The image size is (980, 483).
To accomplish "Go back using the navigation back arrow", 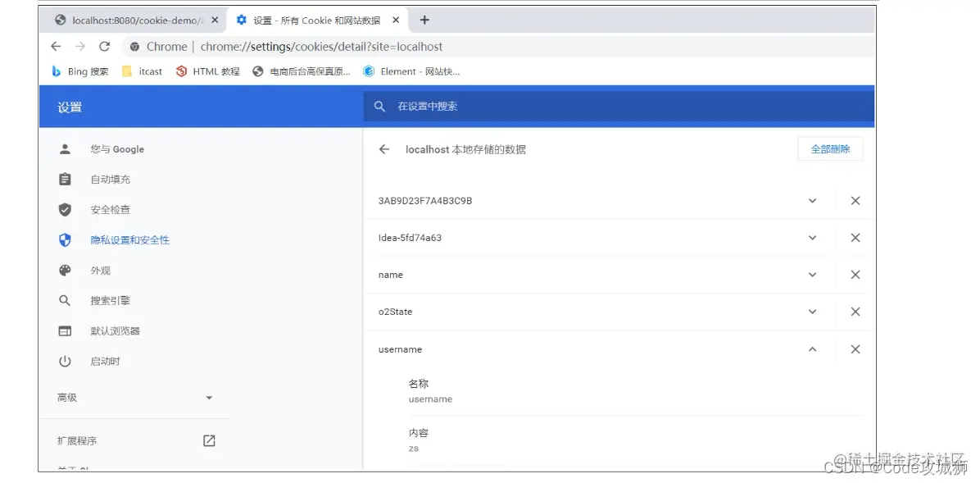I will coord(55,47).
